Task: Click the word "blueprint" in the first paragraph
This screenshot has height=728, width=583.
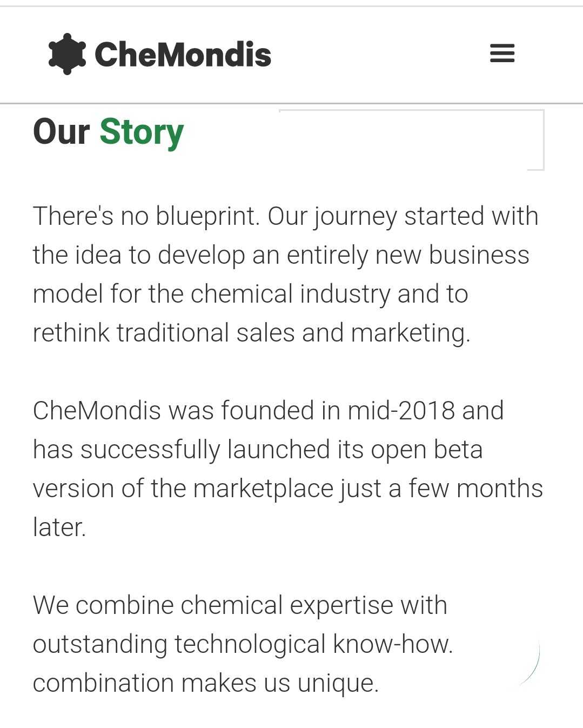Action: coord(204,216)
